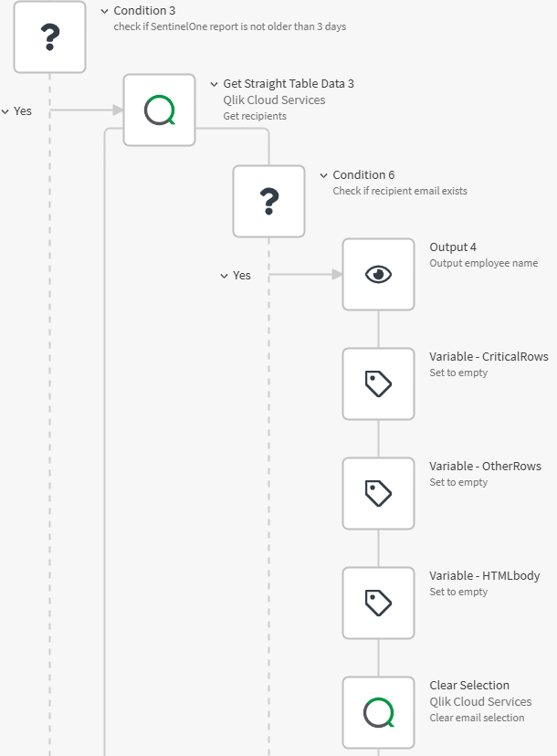Screen dimensions: 557x756
Task: Select the Clear Selection Qlik block
Action: point(379,712)
